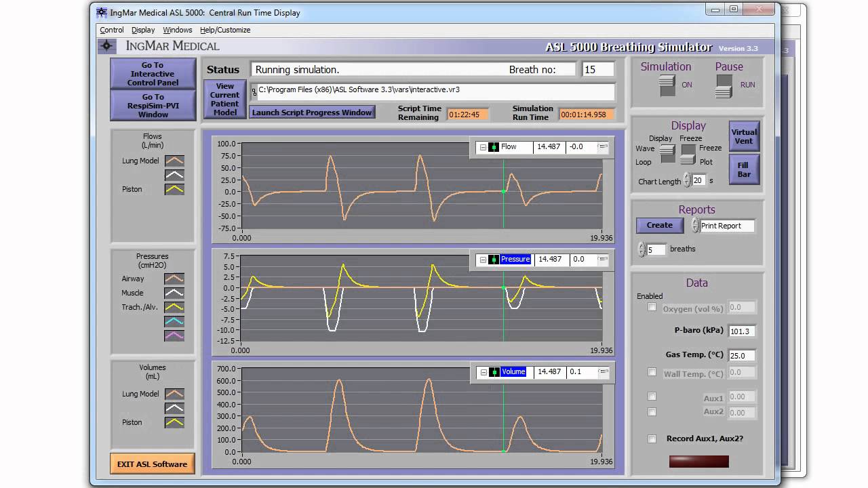
Task: Open the Print Report selector arrows
Action: 695,225
